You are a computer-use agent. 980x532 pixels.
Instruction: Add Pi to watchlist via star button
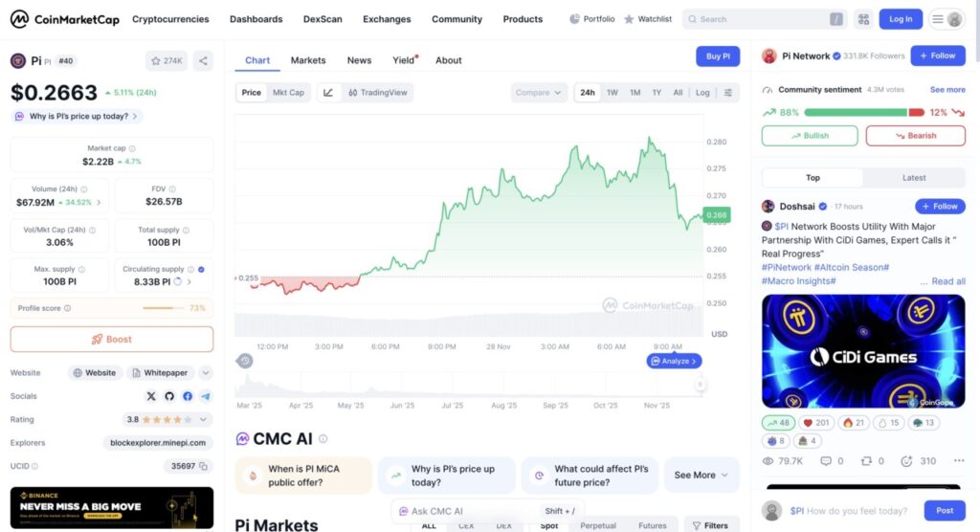(167, 61)
